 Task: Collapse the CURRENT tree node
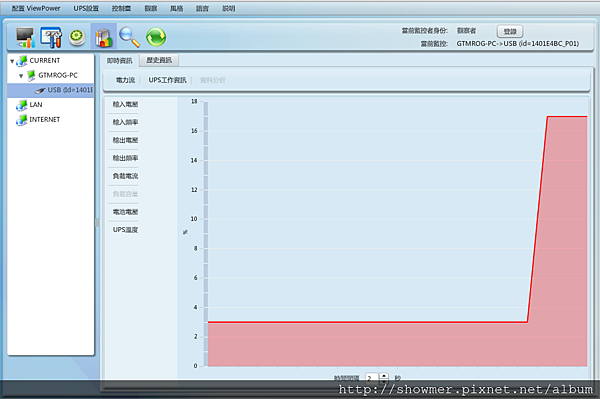12,61
